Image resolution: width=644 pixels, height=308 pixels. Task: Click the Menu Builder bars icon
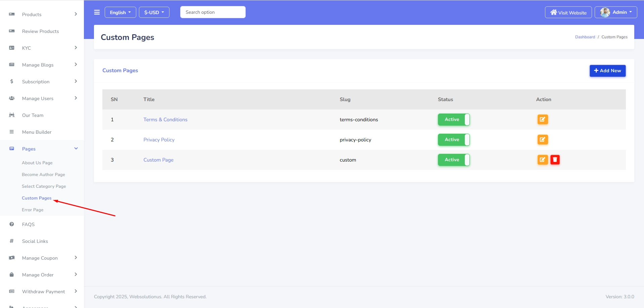[x=12, y=132]
